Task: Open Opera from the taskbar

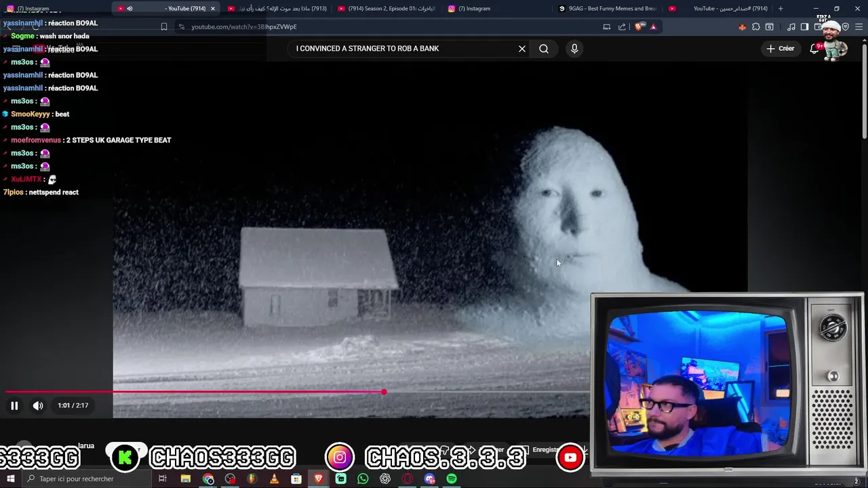Action: (x=408, y=479)
